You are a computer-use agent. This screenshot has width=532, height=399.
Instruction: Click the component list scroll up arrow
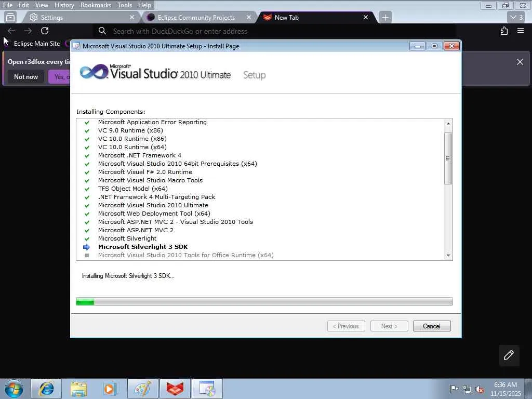point(448,124)
